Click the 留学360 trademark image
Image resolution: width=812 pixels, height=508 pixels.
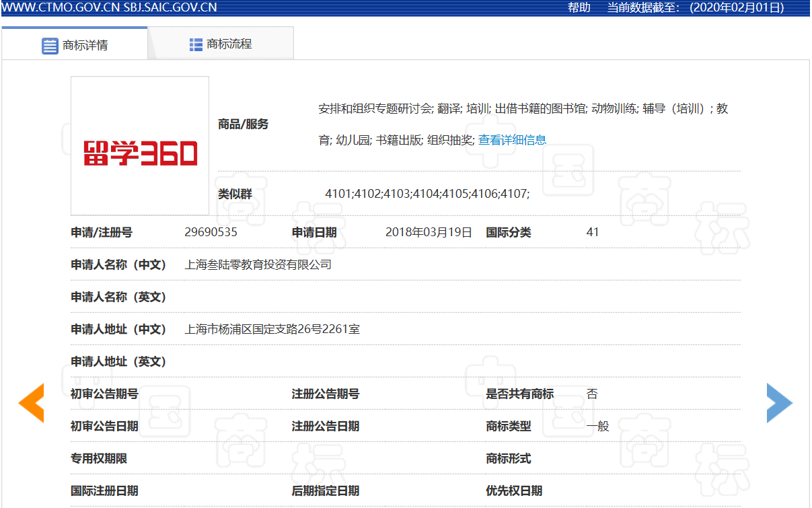pos(140,145)
